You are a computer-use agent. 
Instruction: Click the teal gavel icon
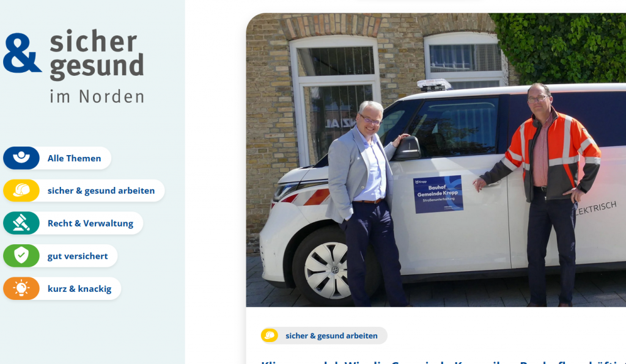[21, 224]
